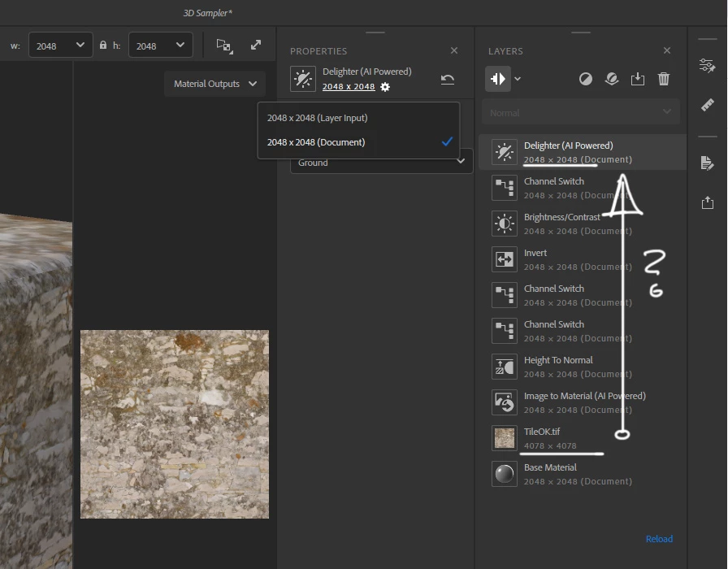Click the 2048 x 2048 resolution link
This screenshot has height=569, width=728.
coord(349,86)
